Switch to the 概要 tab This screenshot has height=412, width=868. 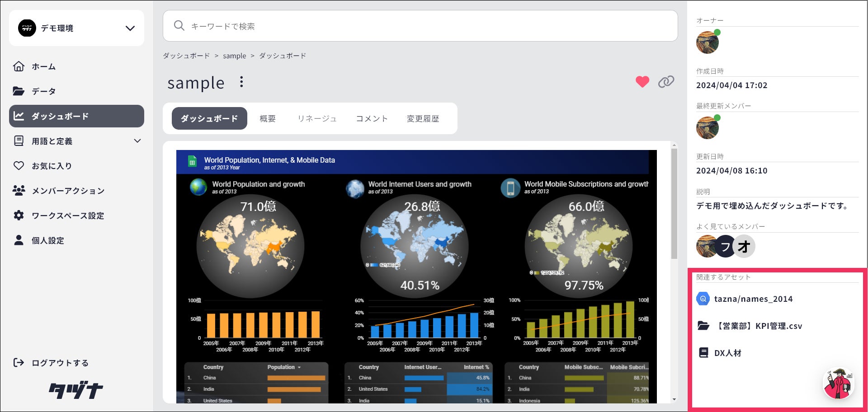coord(268,118)
